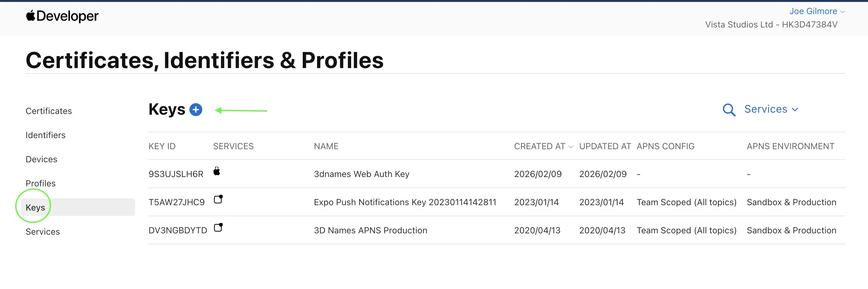This screenshot has height=289, width=868.
Task: Open the 3dnames Web Auth Key entry
Action: 361,174
